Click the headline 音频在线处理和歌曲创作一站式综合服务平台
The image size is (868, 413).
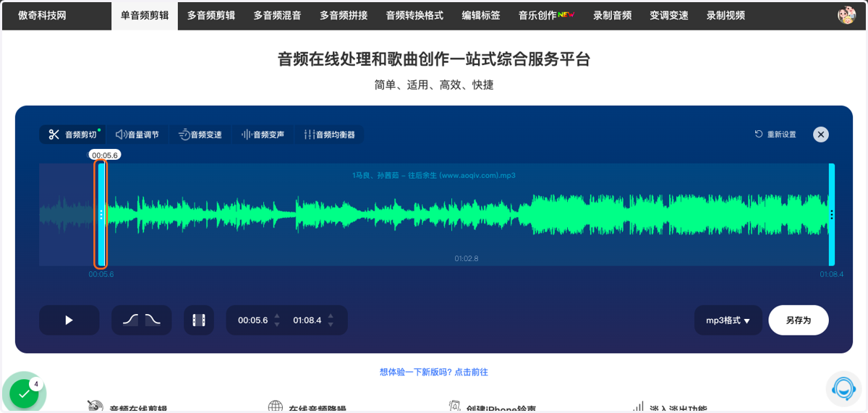[434, 59]
